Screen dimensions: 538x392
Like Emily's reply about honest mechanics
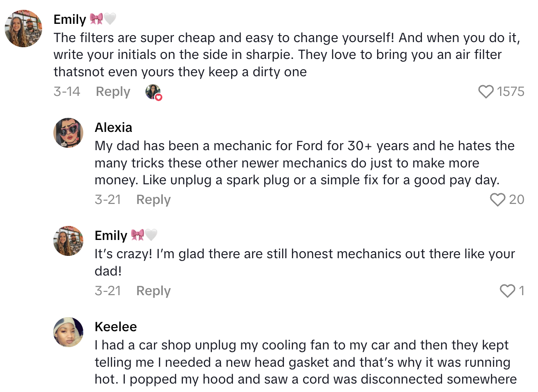pyautogui.click(x=507, y=291)
